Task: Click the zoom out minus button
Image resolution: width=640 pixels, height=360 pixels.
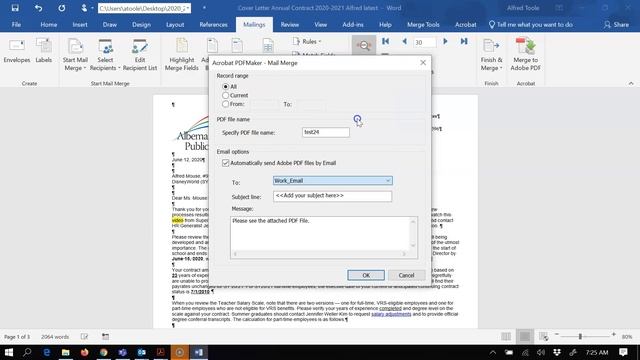Action: (x=556, y=335)
